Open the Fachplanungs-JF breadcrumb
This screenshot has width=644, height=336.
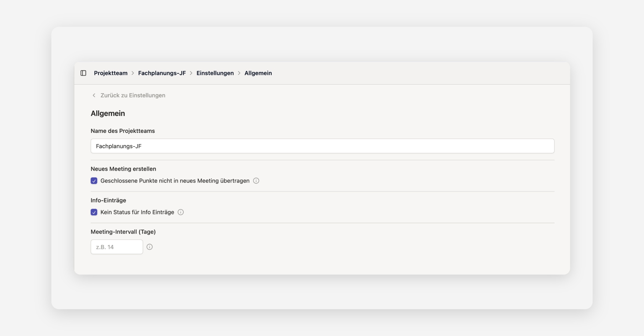point(162,73)
